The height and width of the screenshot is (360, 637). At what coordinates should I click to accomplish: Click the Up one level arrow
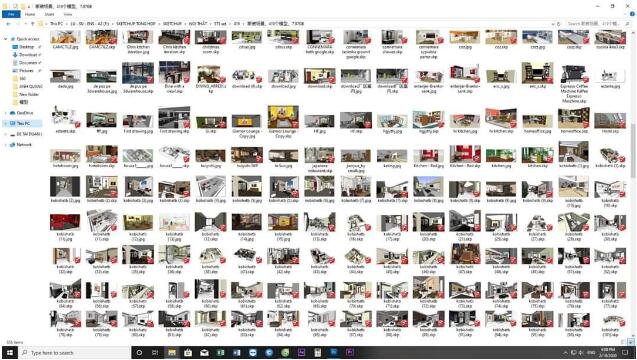(x=32, y=24)
